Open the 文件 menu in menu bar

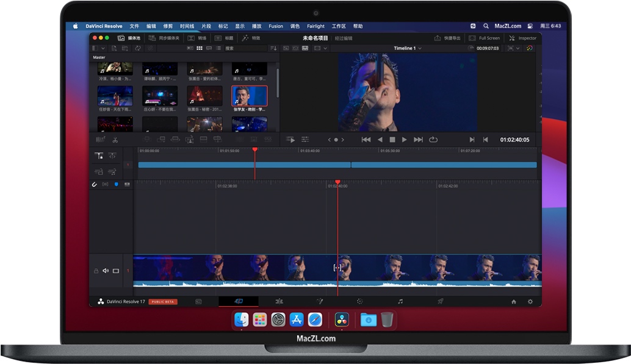pos(134,26)
